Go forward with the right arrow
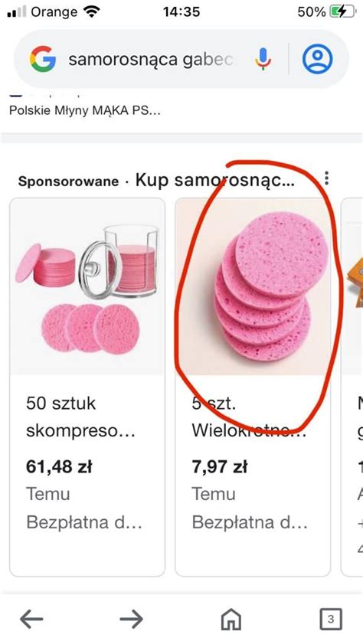This screenshot has height=644, width=363. point(132,619)
